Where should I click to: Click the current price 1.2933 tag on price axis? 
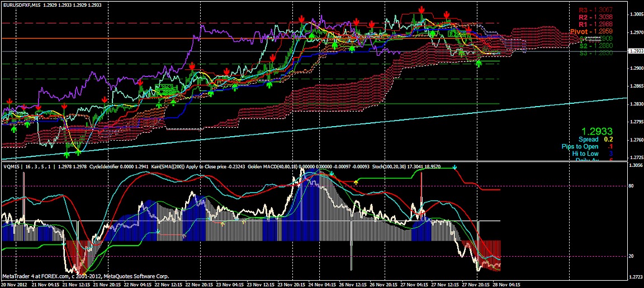(x=636, y=51)
